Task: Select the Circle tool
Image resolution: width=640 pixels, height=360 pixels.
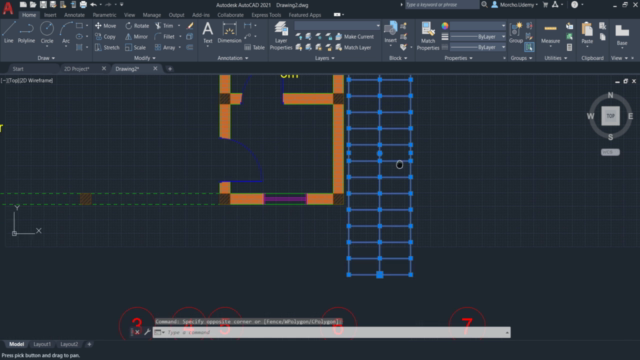Action: (x=47, y=32)
